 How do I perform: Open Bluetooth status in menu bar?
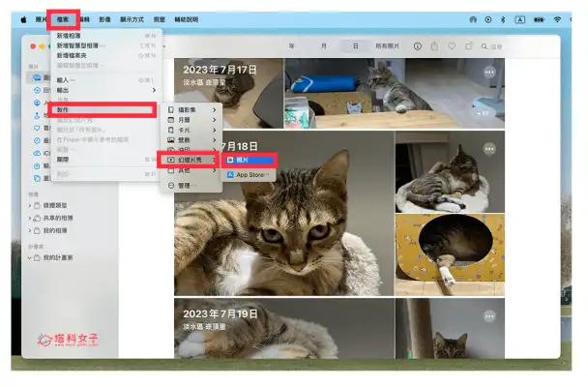coord(503,19)
